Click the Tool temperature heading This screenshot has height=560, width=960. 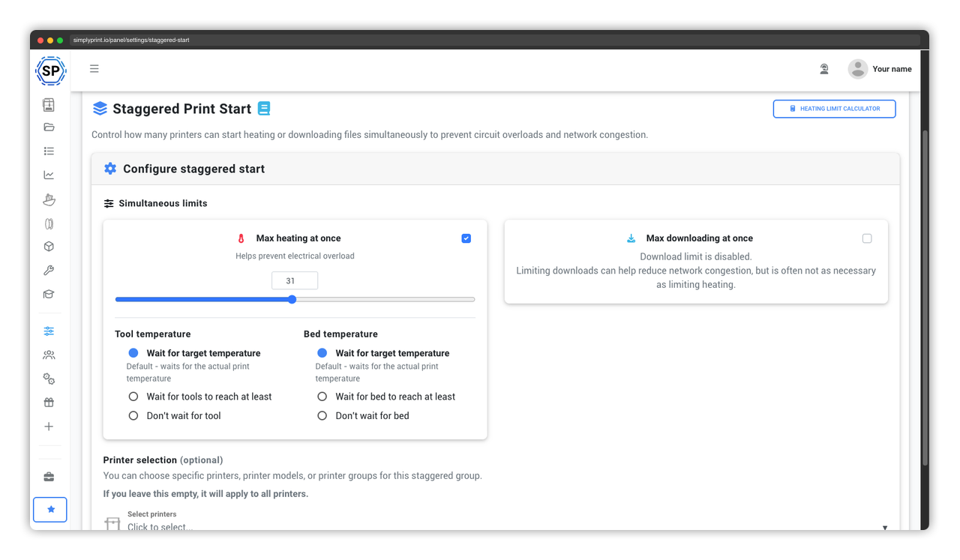[x=153, y=334]
